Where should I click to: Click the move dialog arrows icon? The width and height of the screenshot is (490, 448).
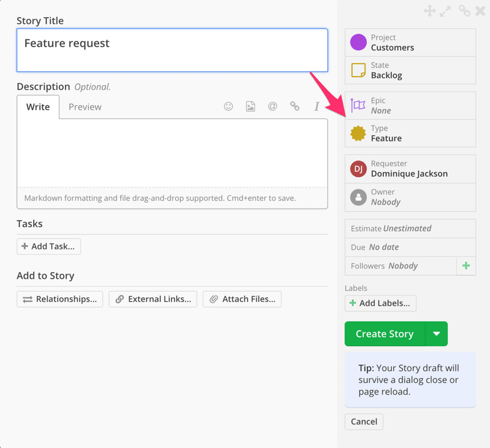point(429,11)
